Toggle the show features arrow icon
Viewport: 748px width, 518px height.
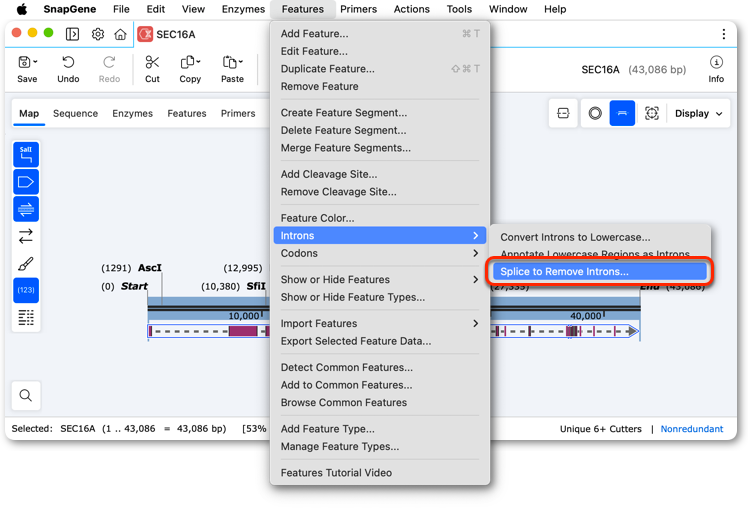point(26,182)
